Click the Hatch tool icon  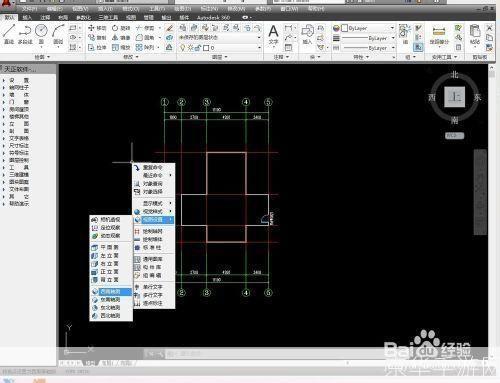(73, 47)
